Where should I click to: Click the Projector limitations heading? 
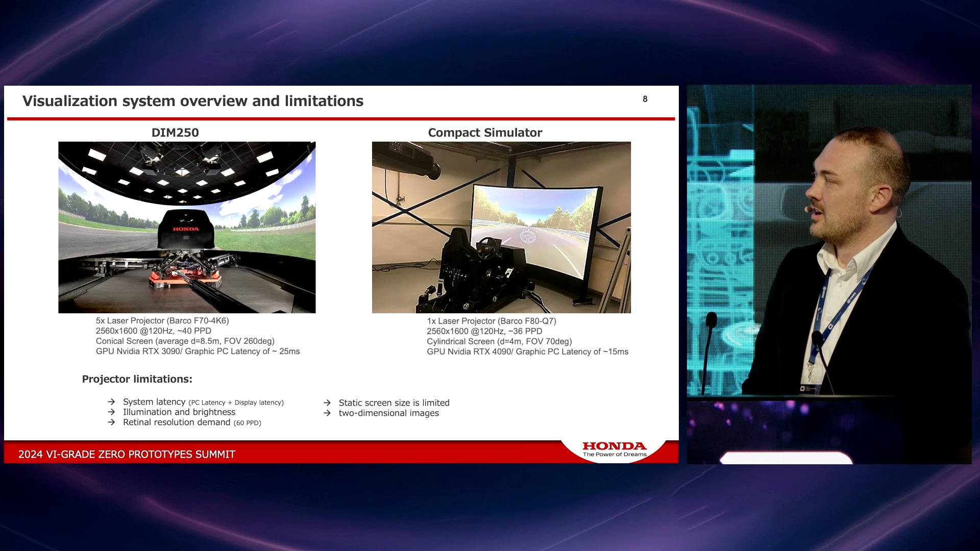[x=137, y=379]
